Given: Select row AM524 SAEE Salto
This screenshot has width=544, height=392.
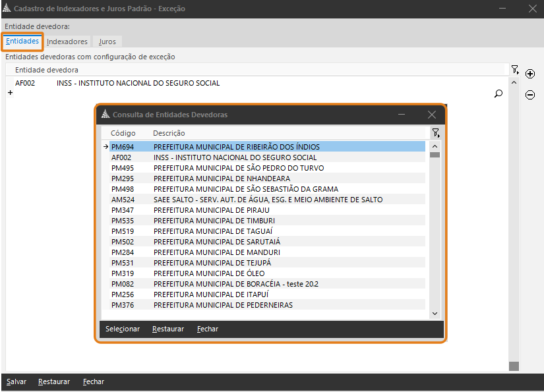Looking at the screenshot, I should (267, 200).
